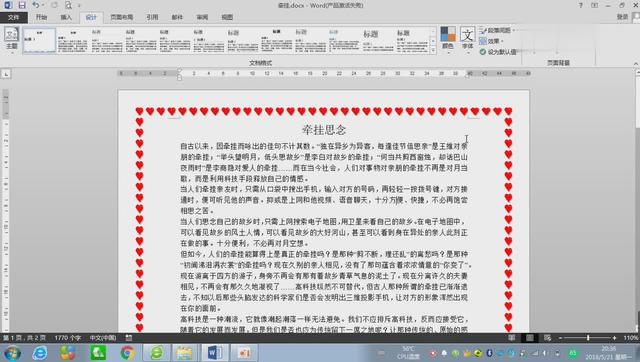Image resolution: width=640 pixels, height=362 pixels.
Task: Switch to PowerPoint taskbar button
Action: (244, 353)
